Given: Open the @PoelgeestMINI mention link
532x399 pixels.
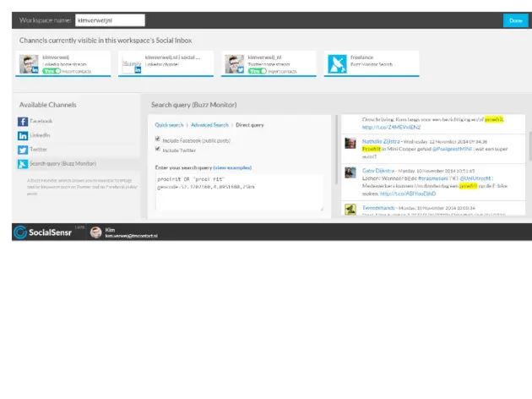Looking at the screenshot, I should 452,149.
